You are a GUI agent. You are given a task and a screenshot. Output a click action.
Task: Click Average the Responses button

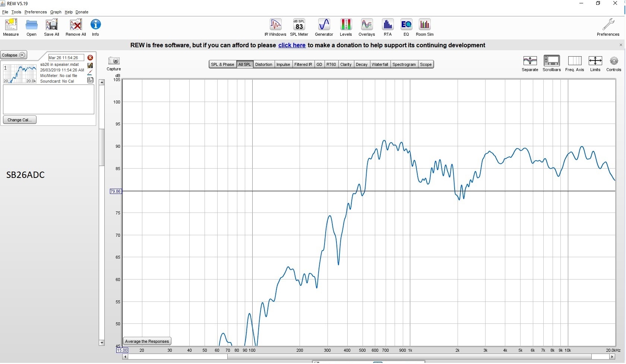pos(147,341)
